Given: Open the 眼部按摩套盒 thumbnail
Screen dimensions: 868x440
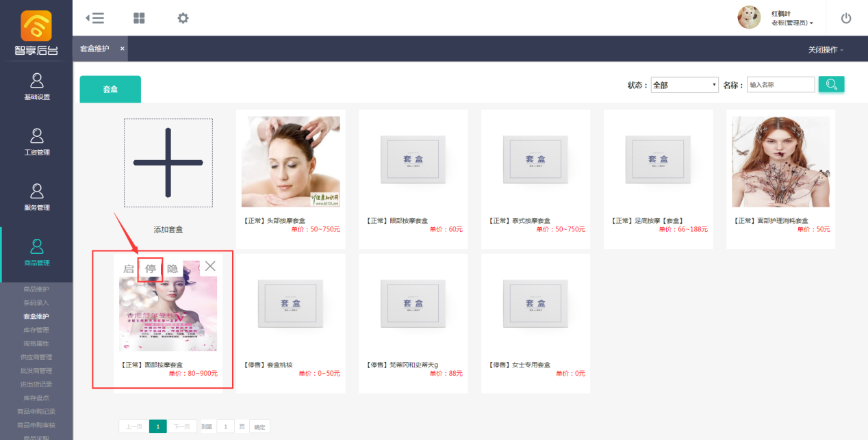Looking at the screenshot, I should click(413, 161).
